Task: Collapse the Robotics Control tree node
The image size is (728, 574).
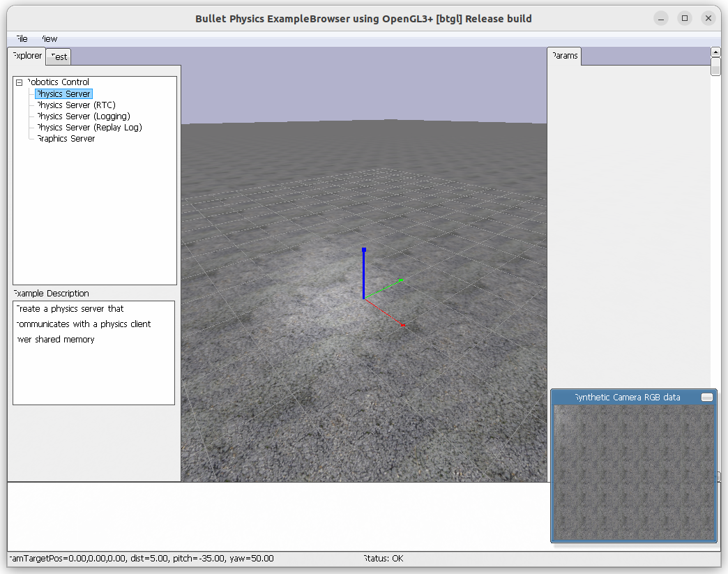Action: pyautogui.click(x=19, y=83)
